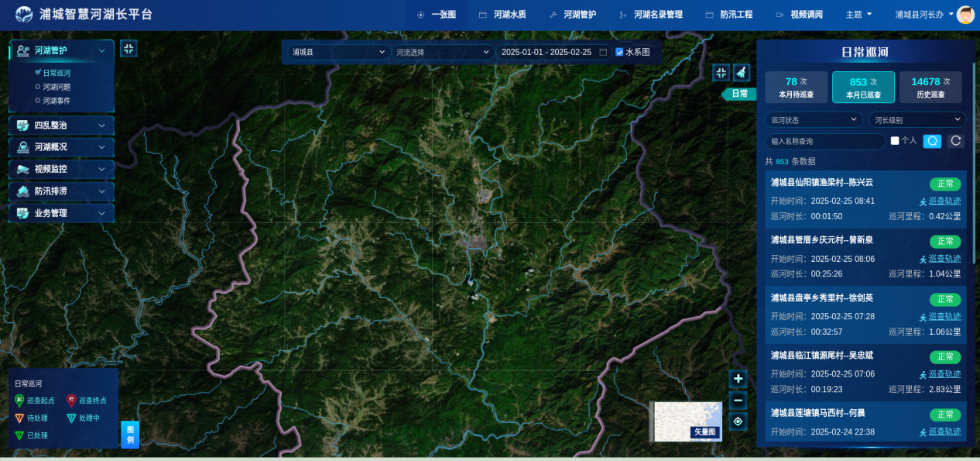Open the 河湖水质 top menu
980x461 pixels.
[x=502, y=15]
